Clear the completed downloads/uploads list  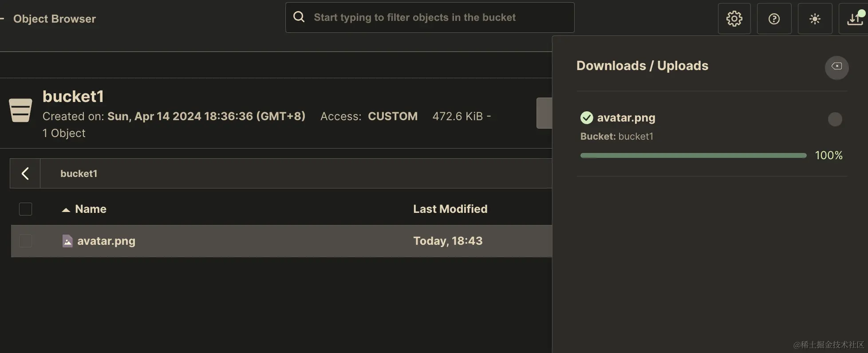click(x=836, y=67)
